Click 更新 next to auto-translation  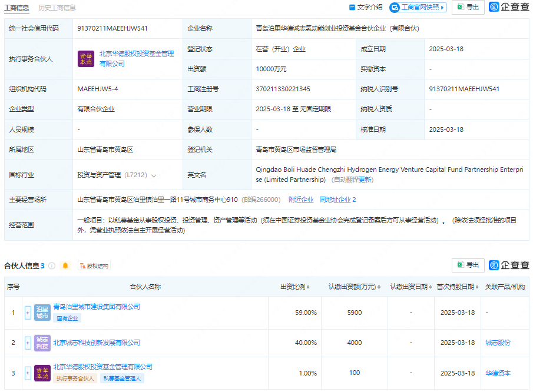point(365,180)
